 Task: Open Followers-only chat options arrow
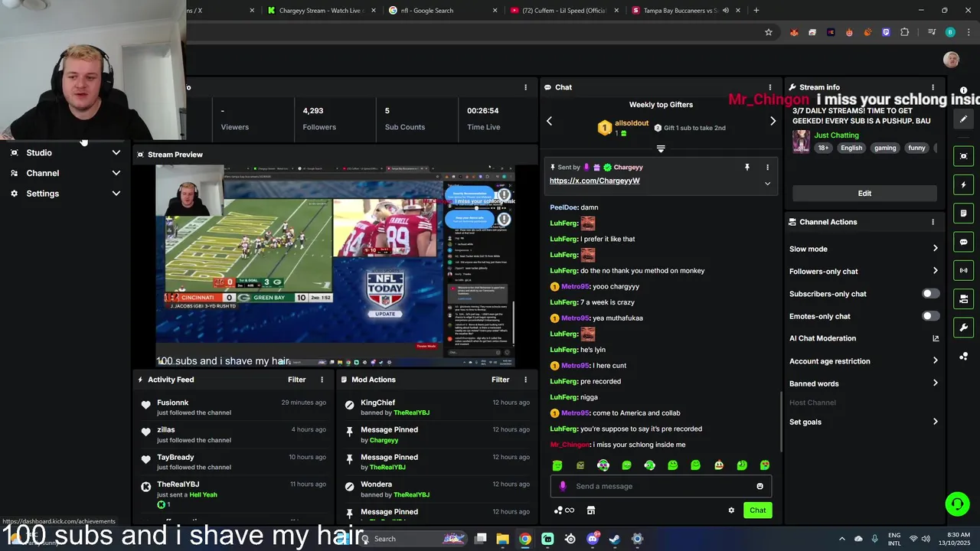[935, 271]
